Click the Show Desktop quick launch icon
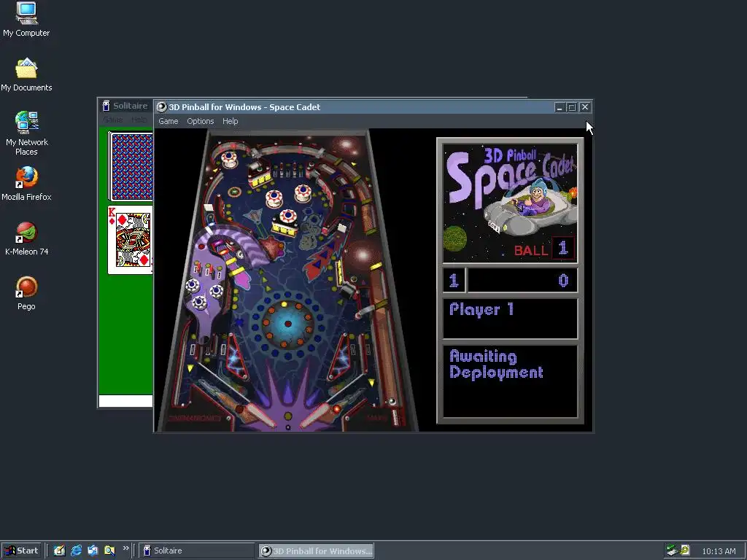 pyautogui.click(x=59, y=551)
